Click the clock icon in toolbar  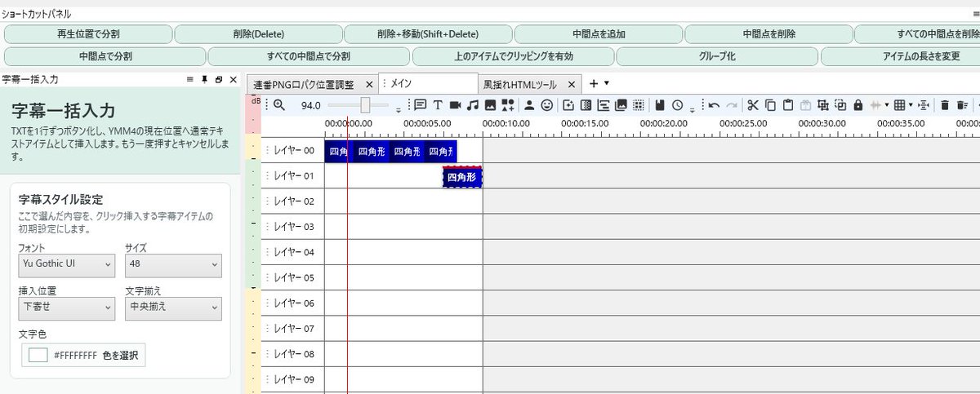pyautogui.click(x=678, y=105)
